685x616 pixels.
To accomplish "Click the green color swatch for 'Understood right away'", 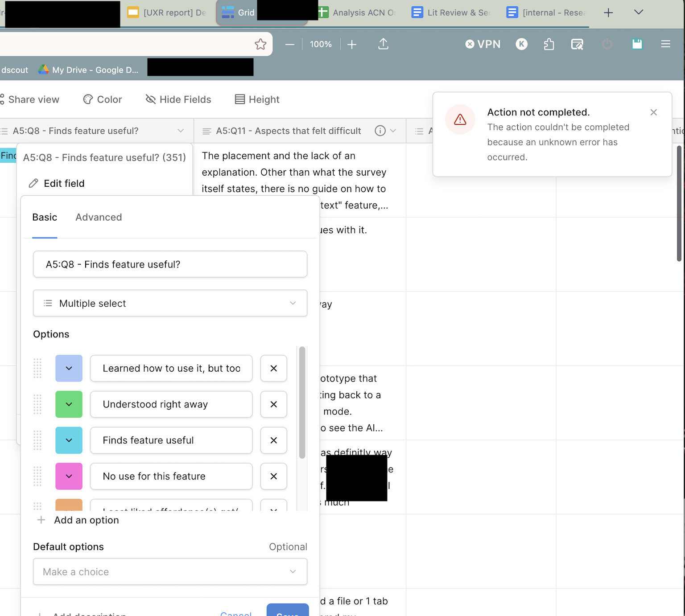I will coord(69,404).
